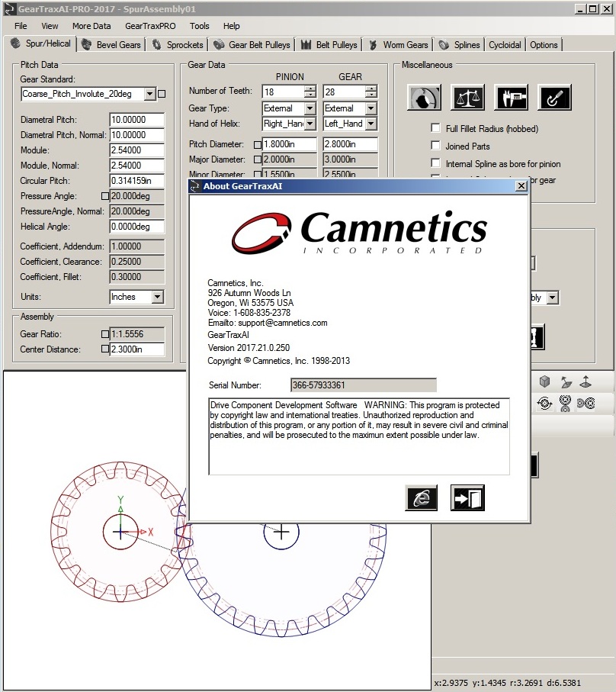Click the exit door icon in About dialog

[467, 497]
